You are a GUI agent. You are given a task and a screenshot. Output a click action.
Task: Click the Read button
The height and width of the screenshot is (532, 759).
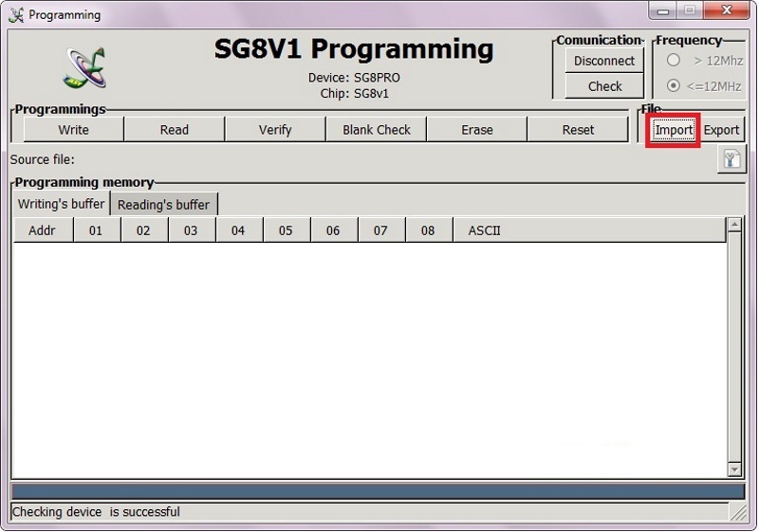click(x=175, y=130)
